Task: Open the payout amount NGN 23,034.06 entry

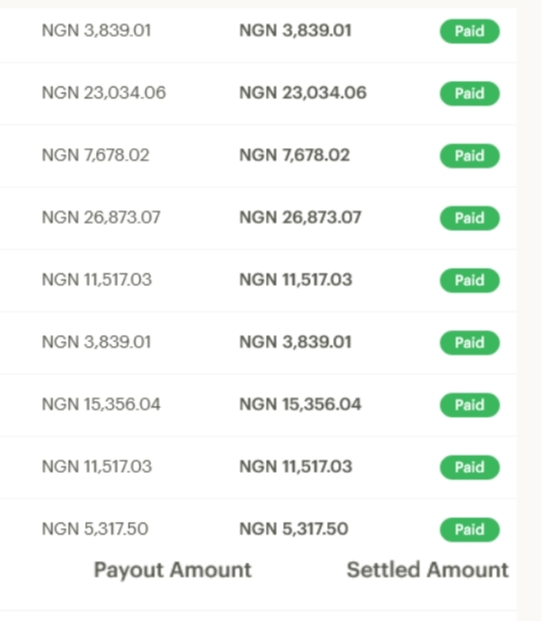Action: [104, 93]
